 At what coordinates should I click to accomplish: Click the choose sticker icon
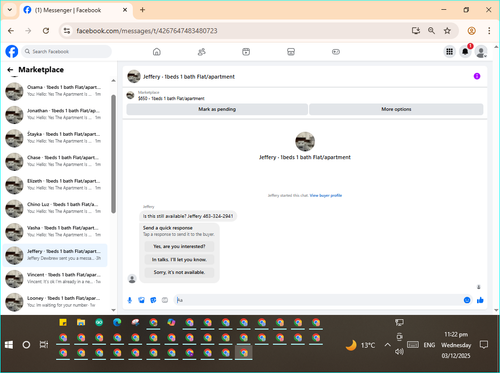153,300
